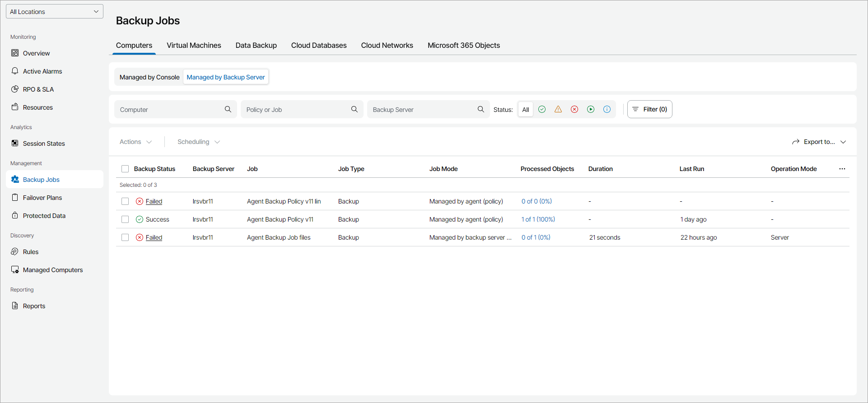Image resolution: width=868 pixels, height=403 pixels.
Task: Open the Filter (0) button
Action: tap(649, 109)
